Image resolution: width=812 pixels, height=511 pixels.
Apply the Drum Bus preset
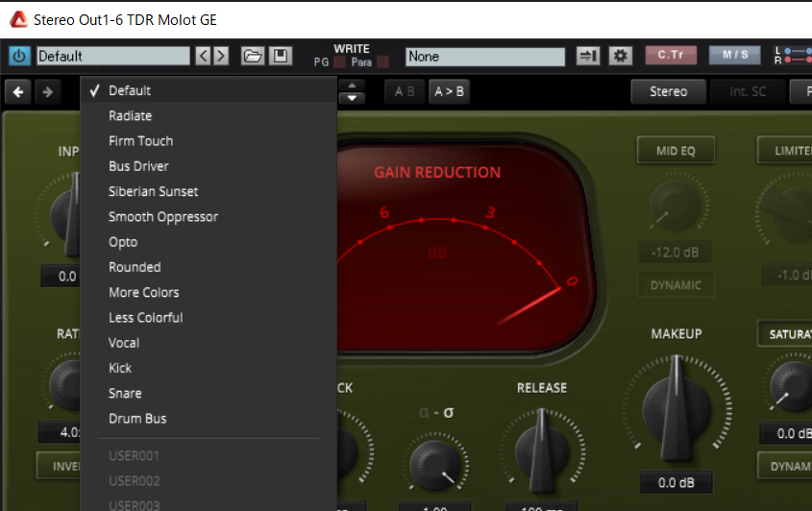[x=209, y=419]
